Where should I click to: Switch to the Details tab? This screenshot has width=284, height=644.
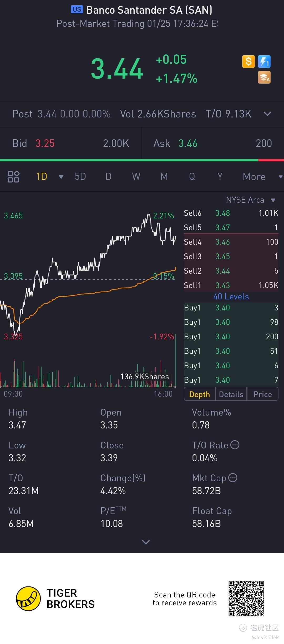231,394
